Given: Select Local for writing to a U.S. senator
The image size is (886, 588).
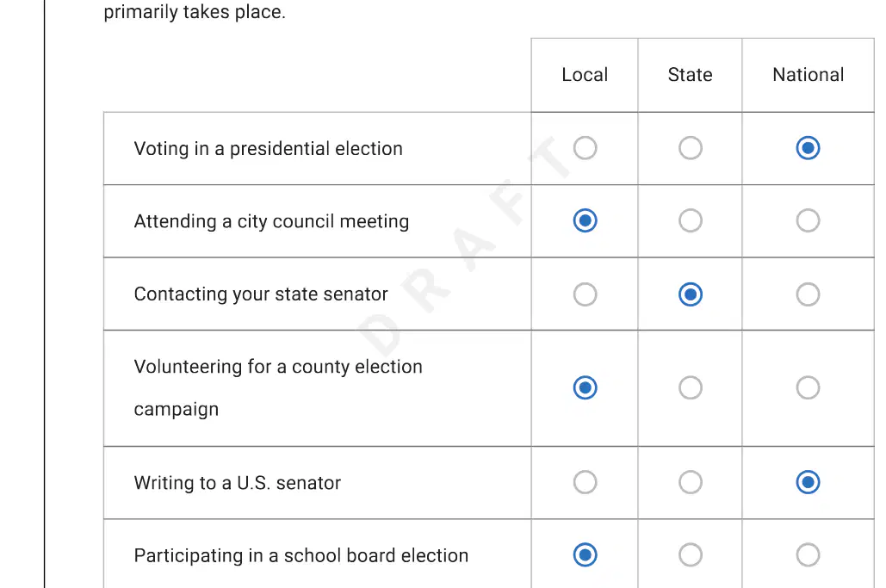Looking at the screenshot, I should 585,482.
